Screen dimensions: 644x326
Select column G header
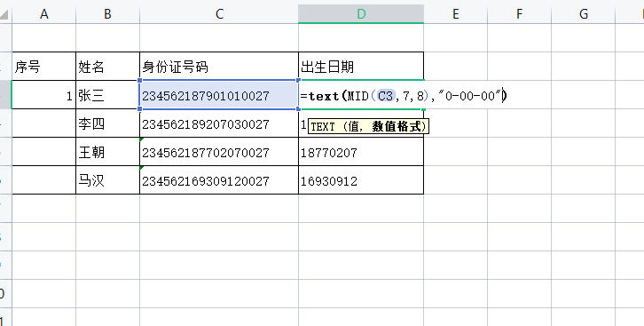tap(583, 14)
